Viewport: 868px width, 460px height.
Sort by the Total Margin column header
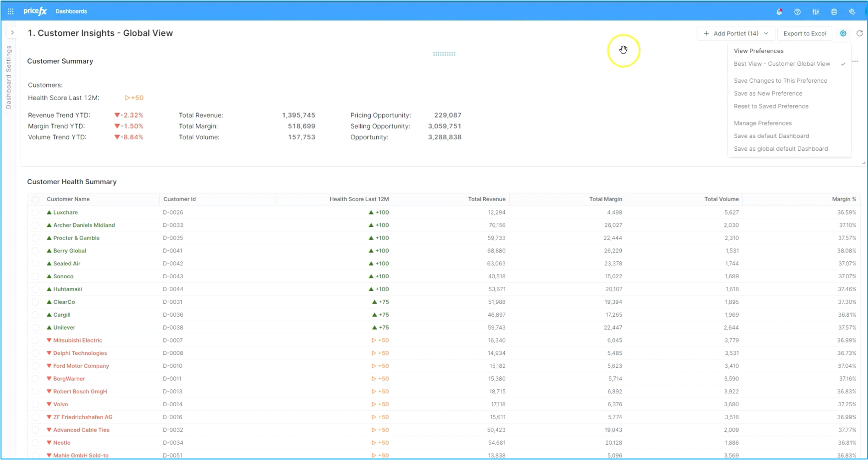(x=605, y=199)
